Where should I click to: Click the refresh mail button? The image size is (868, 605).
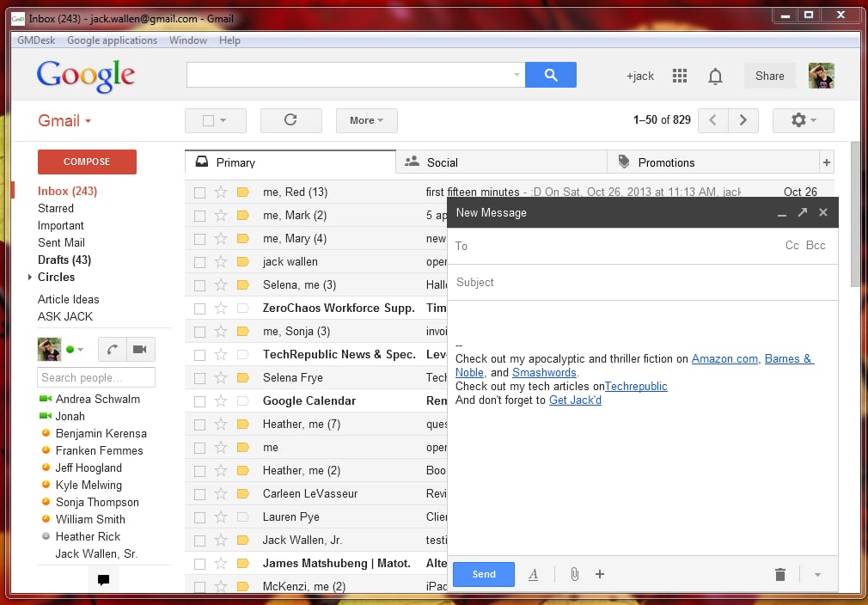(290, 120)
